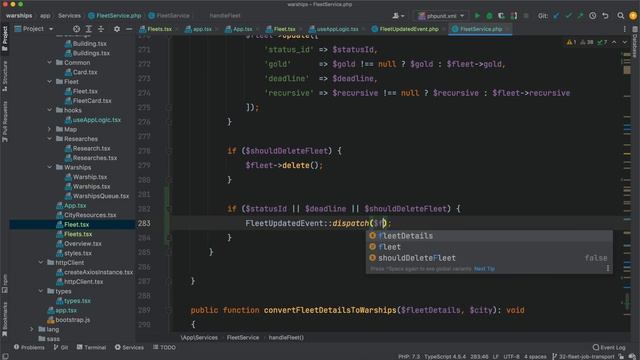Expand the Map folder
Viewport: 640px width, 360px height.
tap(49, 129)
